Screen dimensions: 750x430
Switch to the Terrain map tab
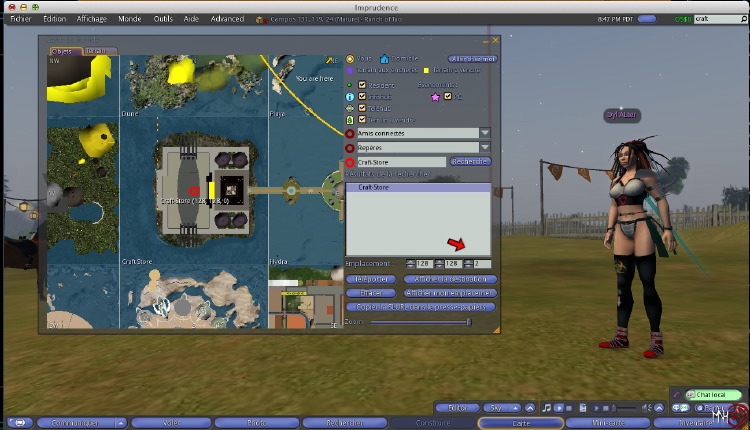100,51
